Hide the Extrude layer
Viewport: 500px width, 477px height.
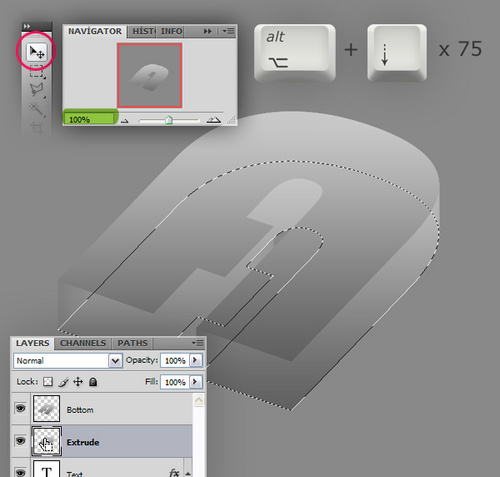(x=21, y=441)
